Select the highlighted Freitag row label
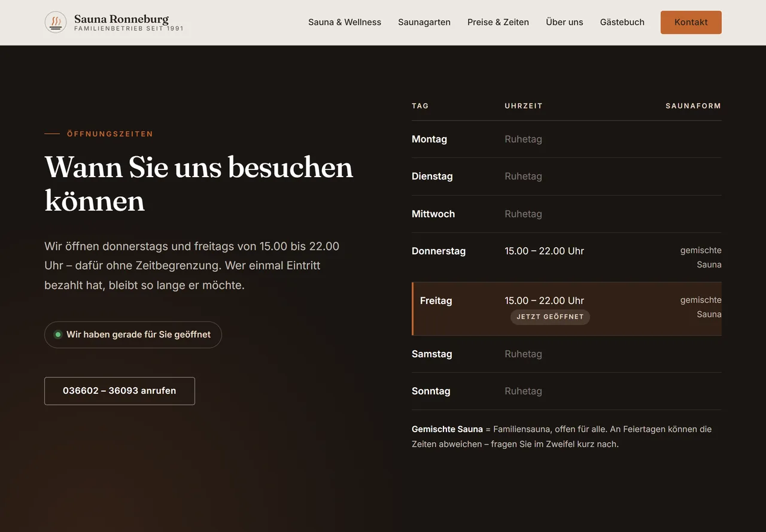 click(x=436, y=300)
